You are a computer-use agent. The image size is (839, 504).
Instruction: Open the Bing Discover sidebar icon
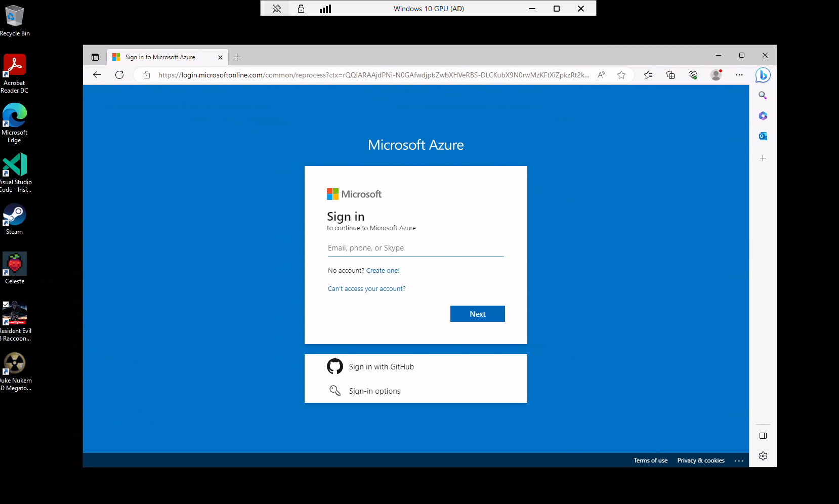click(763, 74)
